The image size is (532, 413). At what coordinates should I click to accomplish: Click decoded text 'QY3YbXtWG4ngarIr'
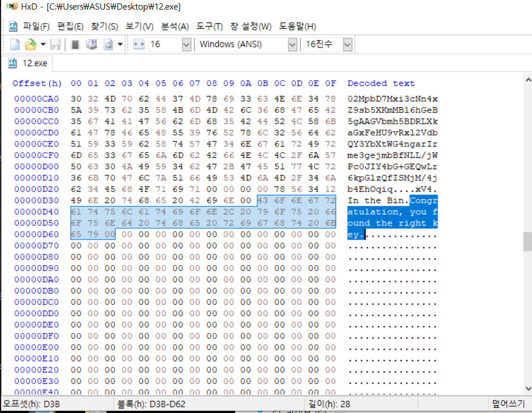392,144
